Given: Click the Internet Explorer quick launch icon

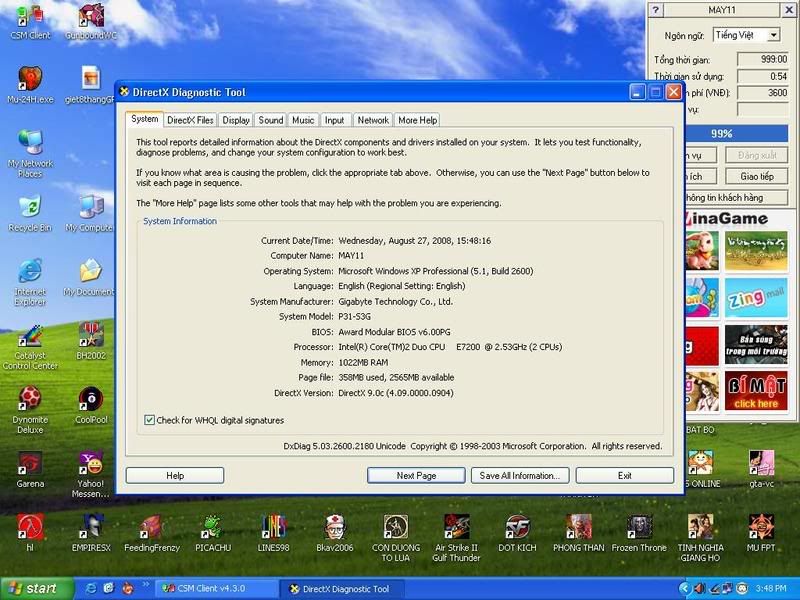Looking at the screenshot, I should (91, 588).
